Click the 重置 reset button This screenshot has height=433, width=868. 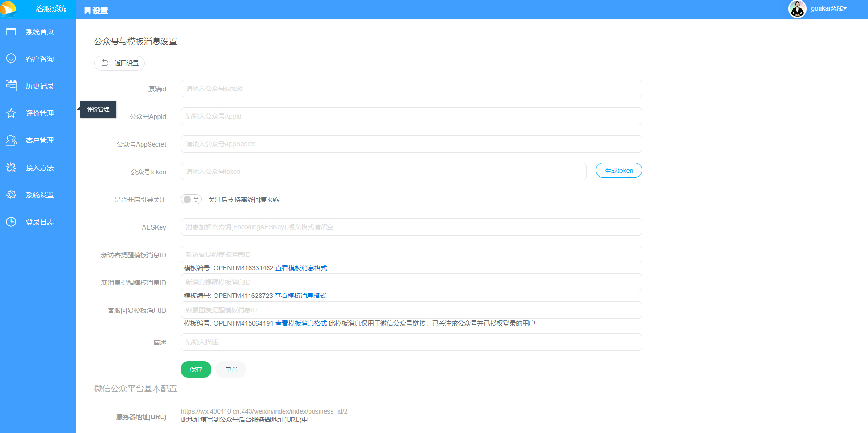click(x=231, y=369)
